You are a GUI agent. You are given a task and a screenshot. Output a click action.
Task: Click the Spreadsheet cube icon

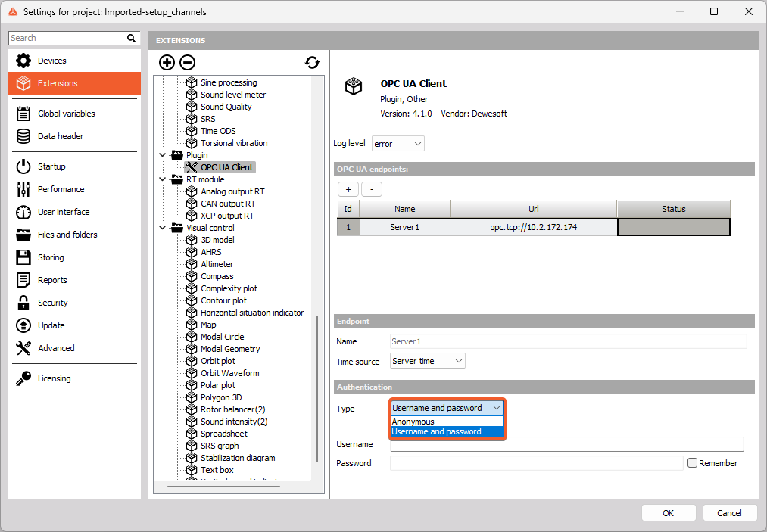click(x=192, y=434)
